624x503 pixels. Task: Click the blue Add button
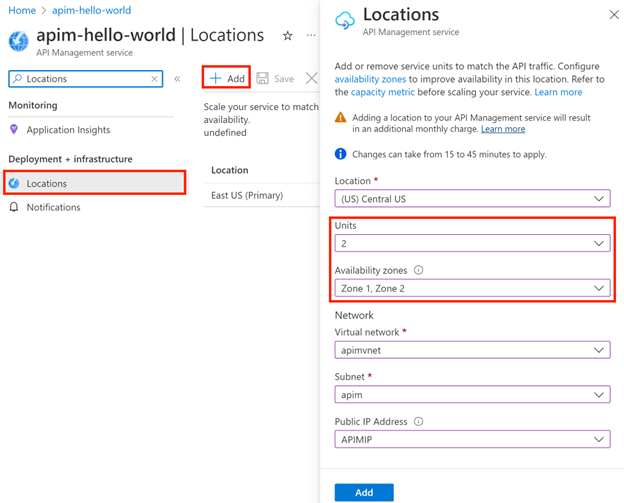[x=364, y=492]
